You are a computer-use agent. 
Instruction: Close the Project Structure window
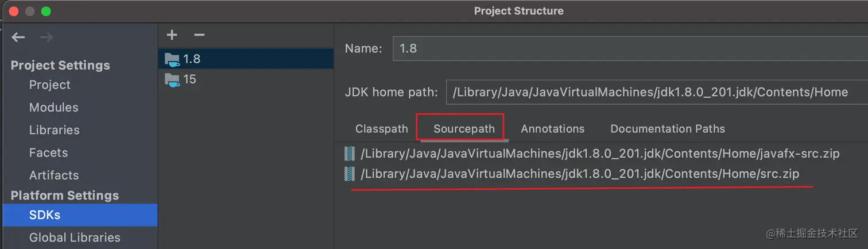pyautogui.click(x=13, y=11)
